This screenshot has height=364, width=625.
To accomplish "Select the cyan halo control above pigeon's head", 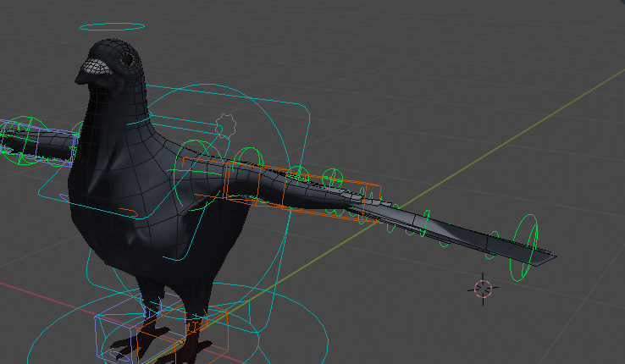I will [112, 27].
